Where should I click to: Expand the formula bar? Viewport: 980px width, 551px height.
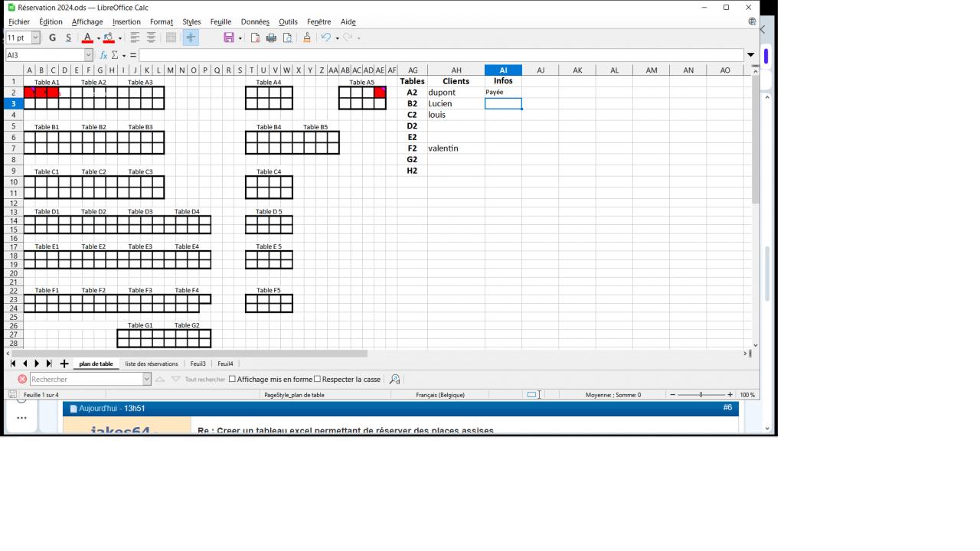(x=750, y=55)
